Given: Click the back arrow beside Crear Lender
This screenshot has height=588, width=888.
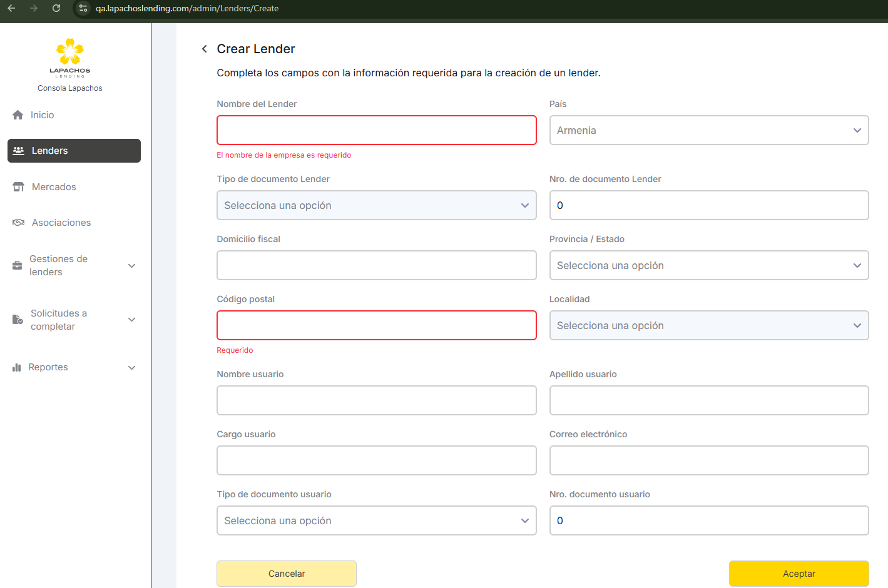Looking at the screenshot, I should [x=204, y=49].
